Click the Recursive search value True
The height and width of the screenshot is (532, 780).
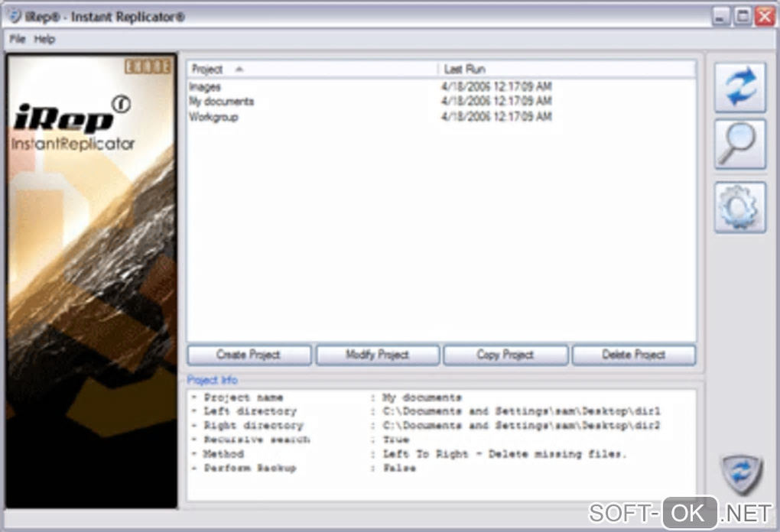point(396,440)
